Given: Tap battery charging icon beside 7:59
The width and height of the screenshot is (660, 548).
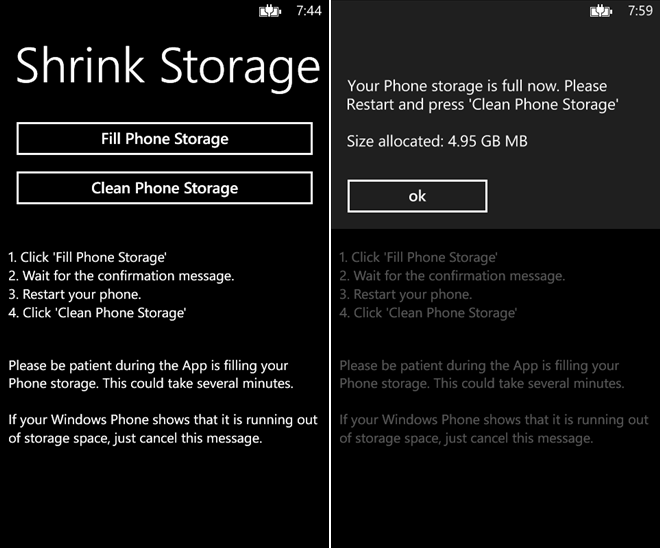Looking at the screenshot, I should point(600,11).
